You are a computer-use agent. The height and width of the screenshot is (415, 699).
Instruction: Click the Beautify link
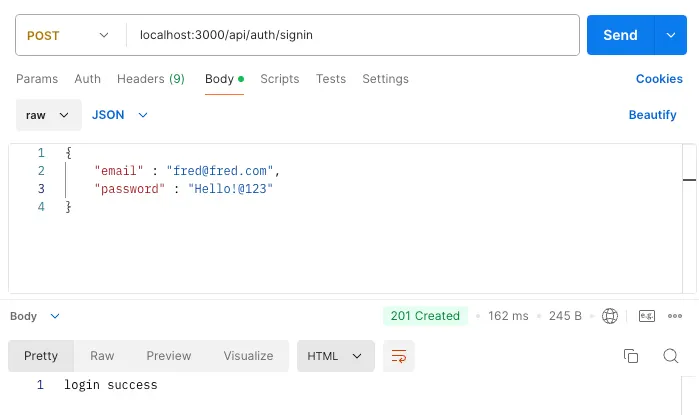pos(652,115)
